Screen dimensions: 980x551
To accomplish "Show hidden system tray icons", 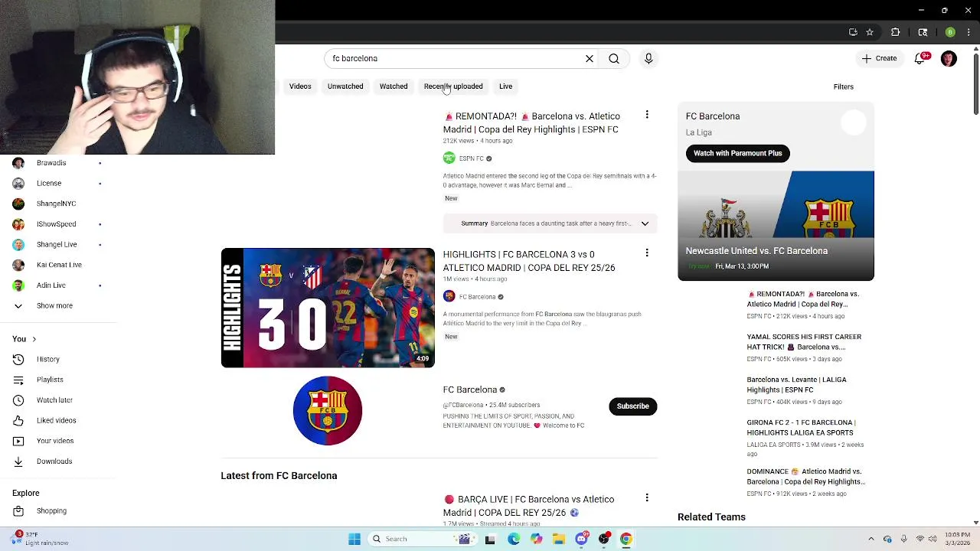I will (873, 539).
